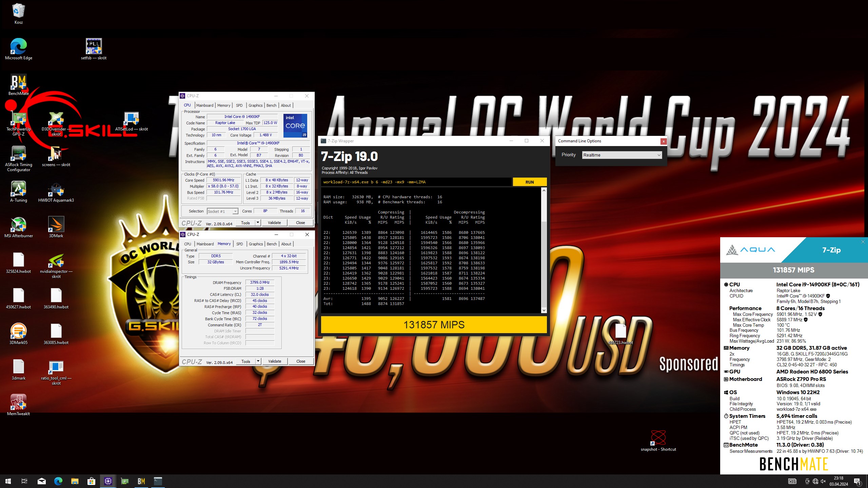Click Tools button in top CPU-Z
The width and height of the screenshot is (868, 488).
[245, 223]
